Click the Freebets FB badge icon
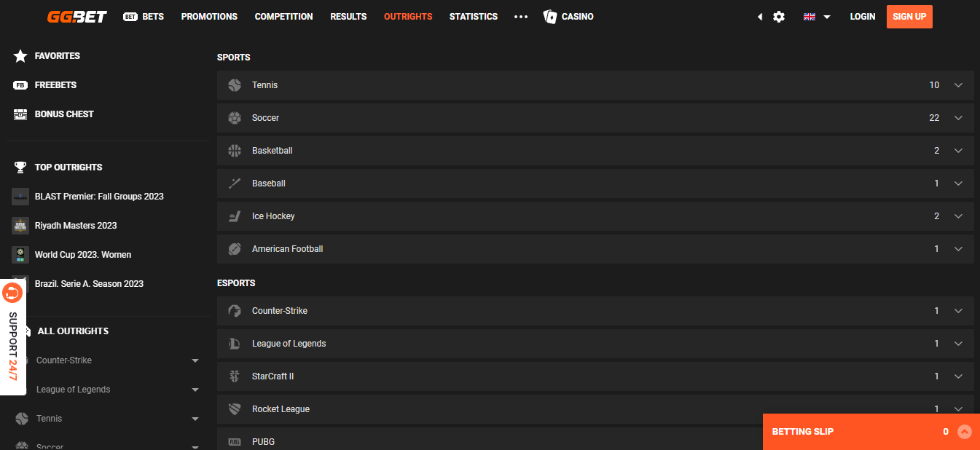The width and height of the screenshot is (980, 450). click(20, 85)
